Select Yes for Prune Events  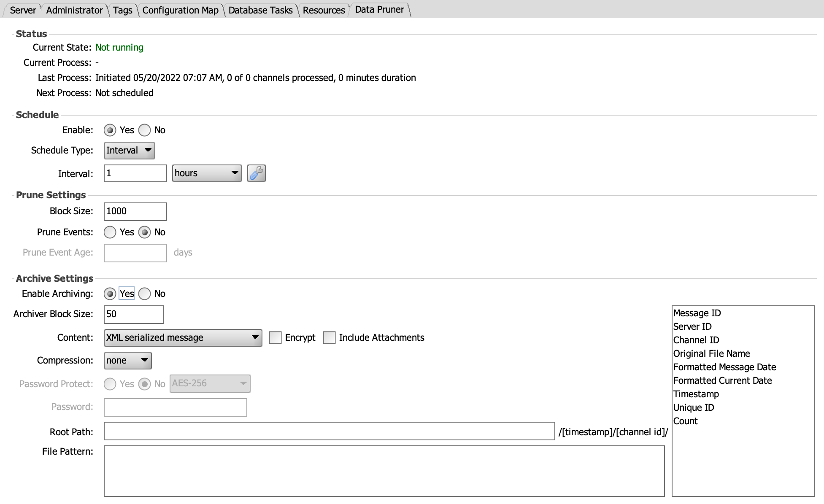pyautogui.click(x=110, y=232)
